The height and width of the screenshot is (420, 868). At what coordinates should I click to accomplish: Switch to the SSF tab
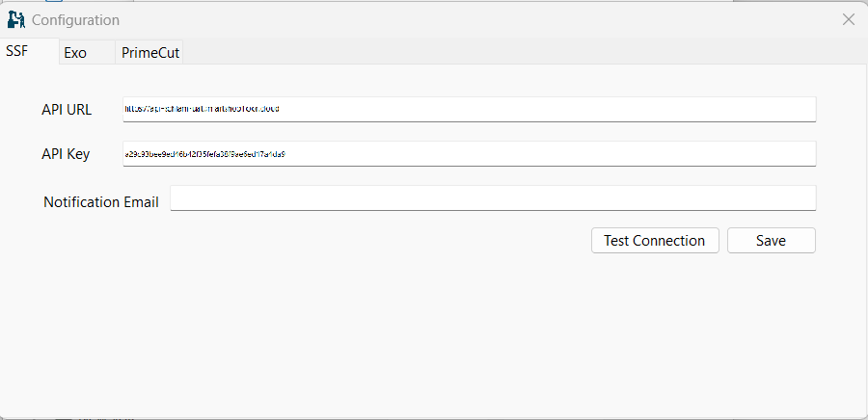[17, 52]
